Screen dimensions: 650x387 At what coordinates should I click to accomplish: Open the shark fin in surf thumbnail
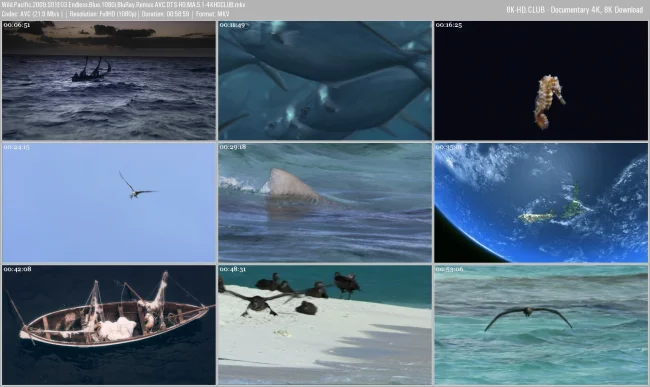[325, 203]
